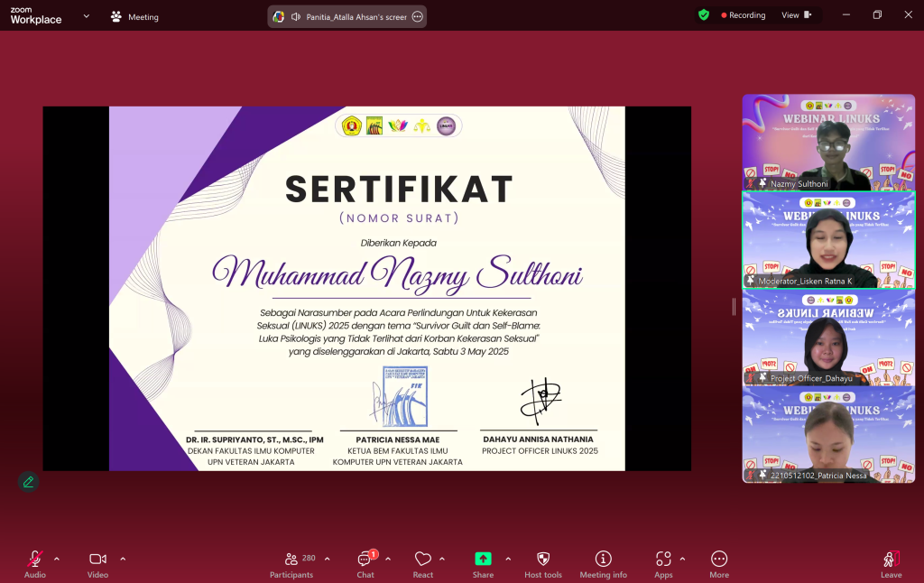Viewport: 924px width, 583px height.
Task: Click the Zoom app icon in sharing pill
Action: (279, 17)
